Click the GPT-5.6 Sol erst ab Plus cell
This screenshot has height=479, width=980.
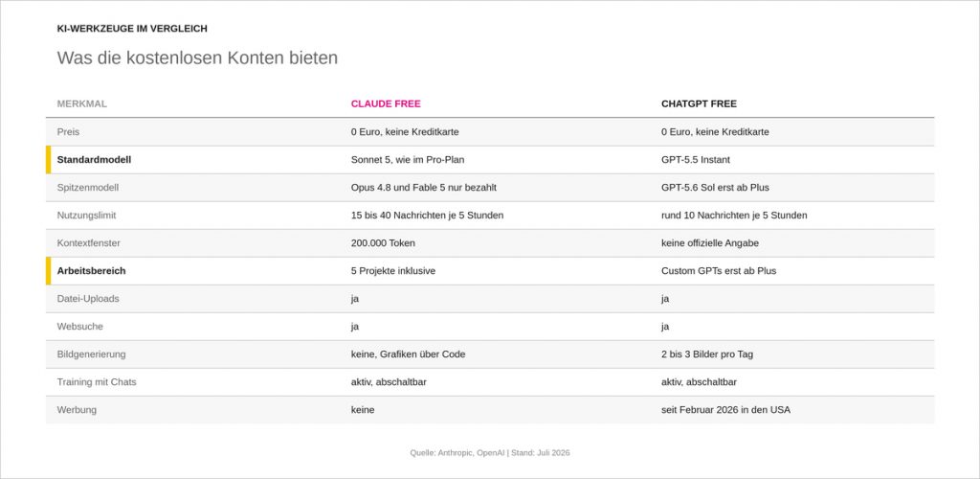click(715, 187)
